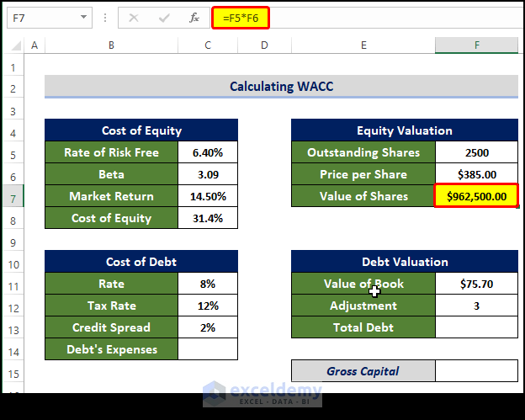Viewport: 525px width, 420px height.
Task: Select the Adjustment value 3 cell
Action: pyautogui.click(x=477, y=306)
